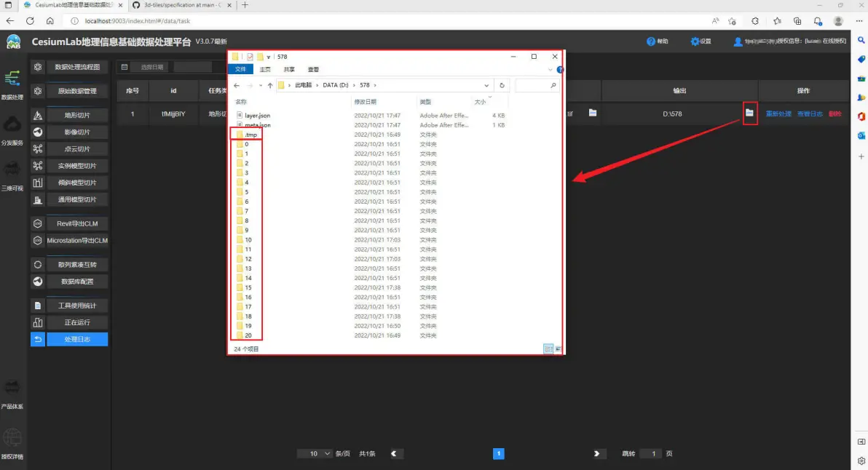Select the 处理日志 menu button

77,339
